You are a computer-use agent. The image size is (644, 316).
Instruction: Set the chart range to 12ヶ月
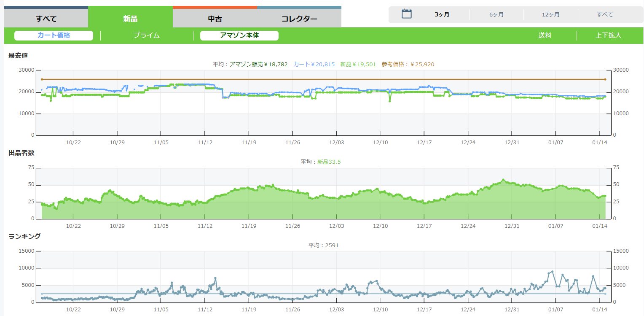coord(550,15)
